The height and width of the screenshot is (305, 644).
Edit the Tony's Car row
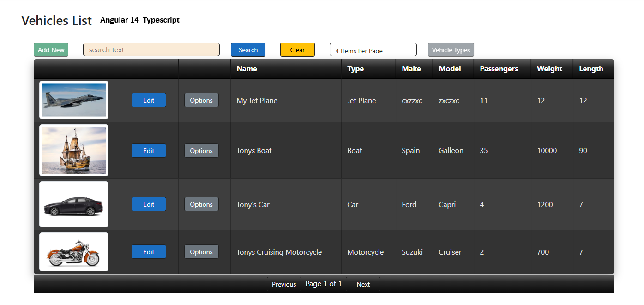[x=149, y=204]
